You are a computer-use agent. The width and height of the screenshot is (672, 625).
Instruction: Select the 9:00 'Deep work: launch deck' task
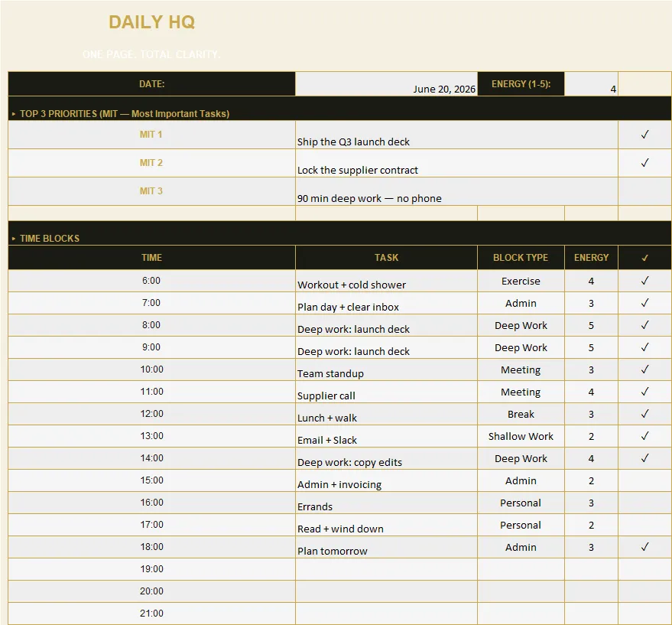pos(386,347)
